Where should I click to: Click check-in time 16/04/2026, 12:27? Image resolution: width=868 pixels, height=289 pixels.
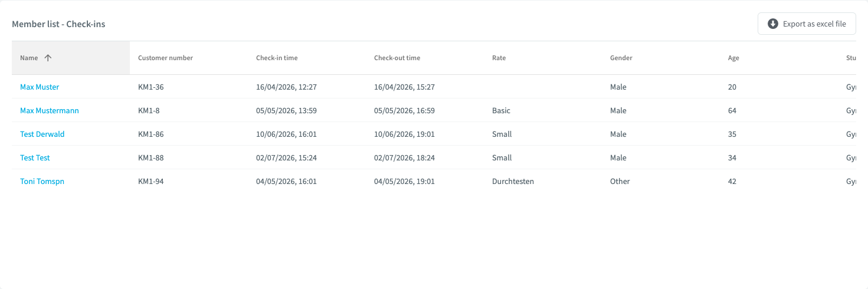pos(286,87)
